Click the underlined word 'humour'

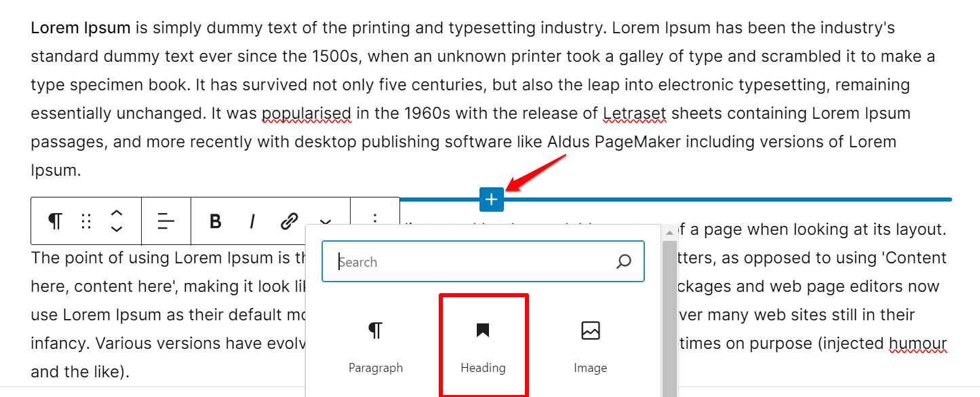pos(918,343)
